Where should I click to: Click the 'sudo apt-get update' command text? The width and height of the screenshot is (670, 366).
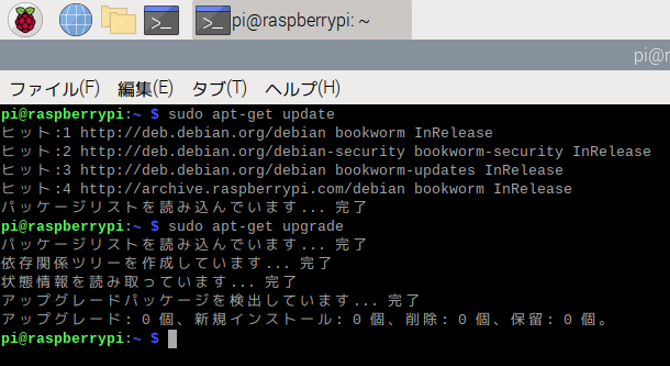pyautogui.click(x=251, y=114)
